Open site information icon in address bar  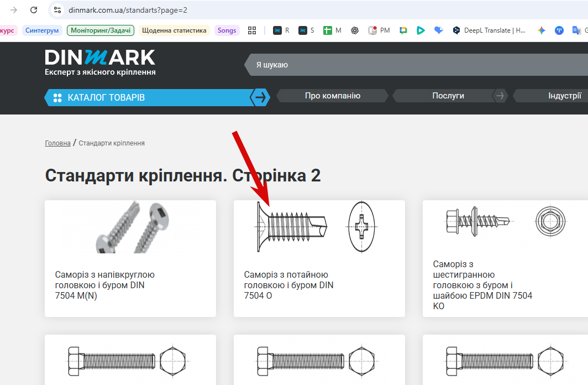pos(57,10)
